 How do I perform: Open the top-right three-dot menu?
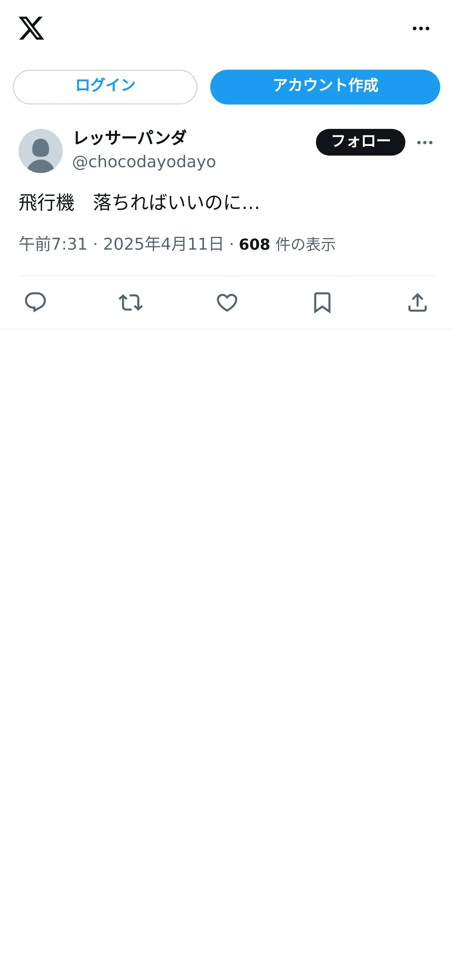coord(421,28)
